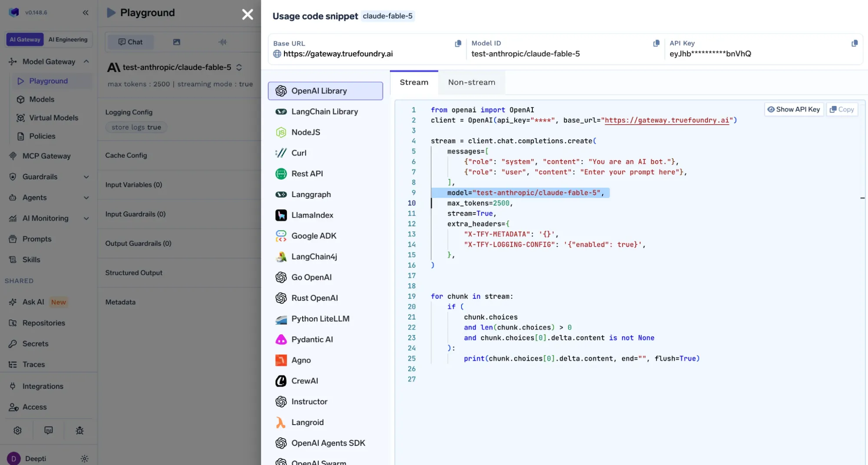Open the Chat mode button
This screenshot has height=465, width=868.
[130, 42]
